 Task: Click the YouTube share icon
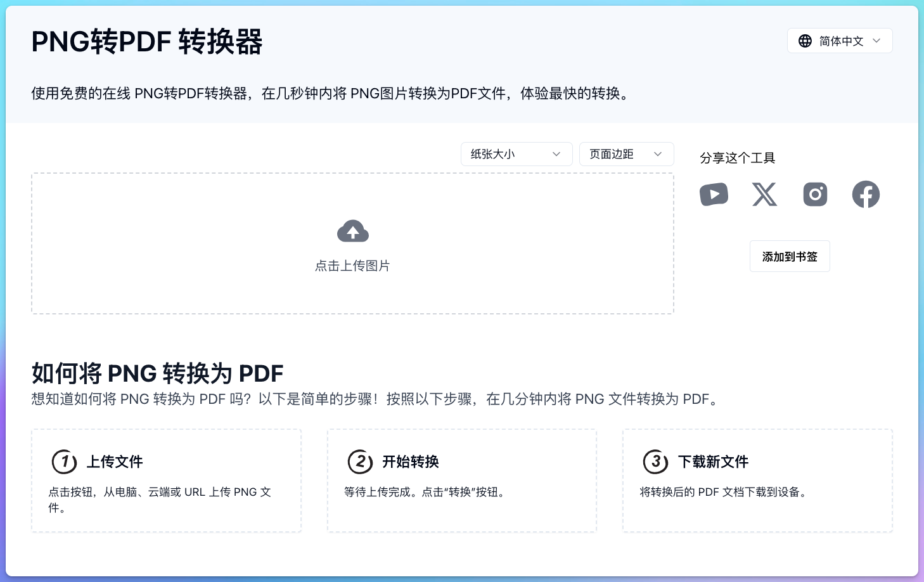point(714,195)
